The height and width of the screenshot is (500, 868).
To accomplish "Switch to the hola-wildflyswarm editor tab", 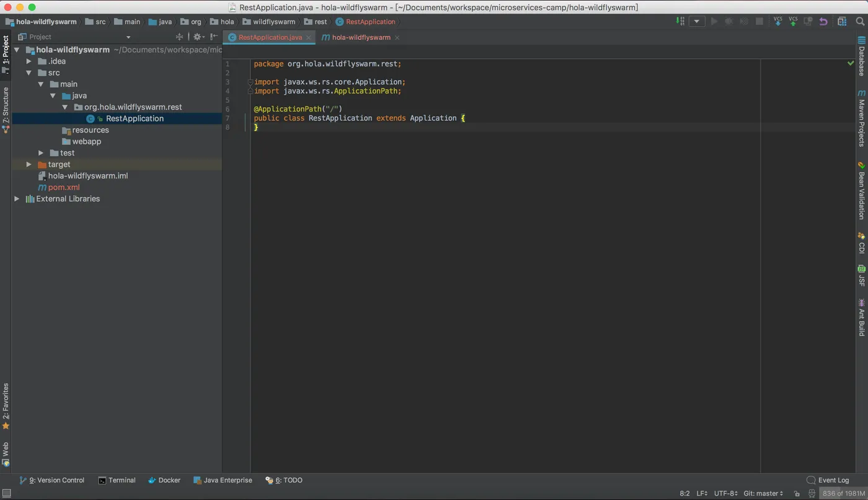I will (x=361, y=38).
